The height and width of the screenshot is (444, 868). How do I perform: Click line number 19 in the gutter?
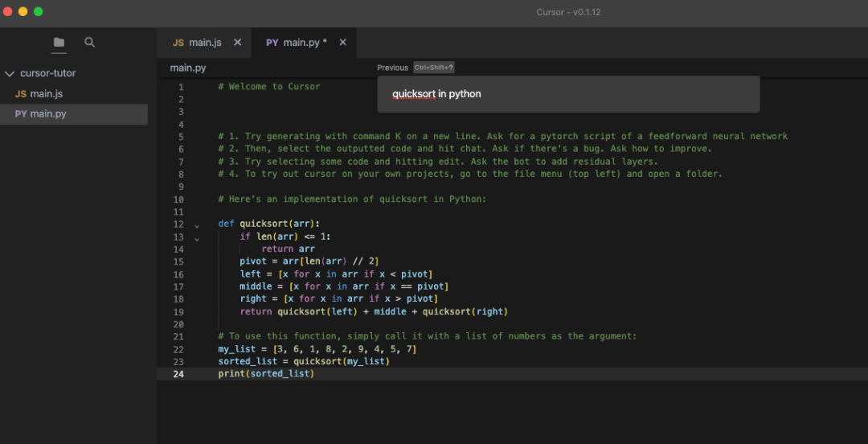pyautogui.click(x=178, y=312)
